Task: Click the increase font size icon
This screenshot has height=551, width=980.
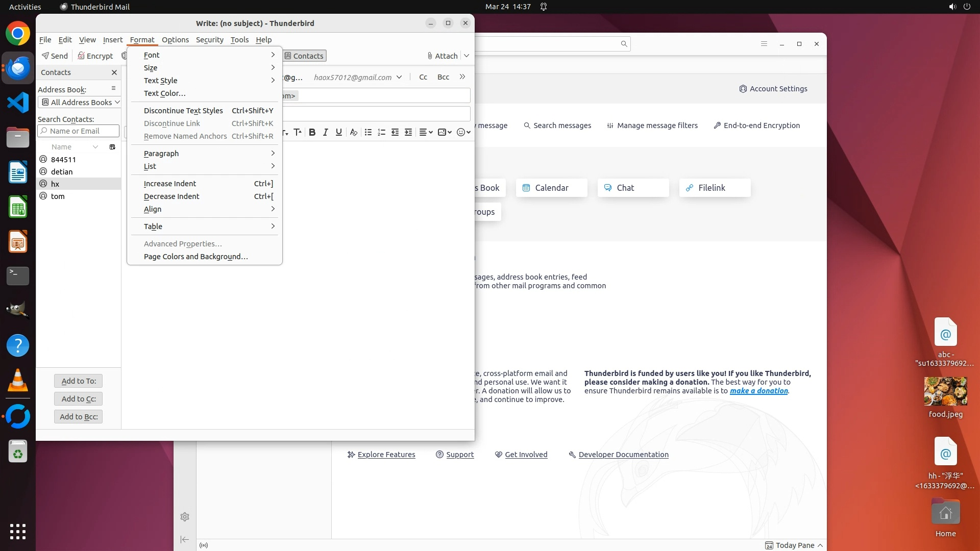Action: tap(298, 132)
